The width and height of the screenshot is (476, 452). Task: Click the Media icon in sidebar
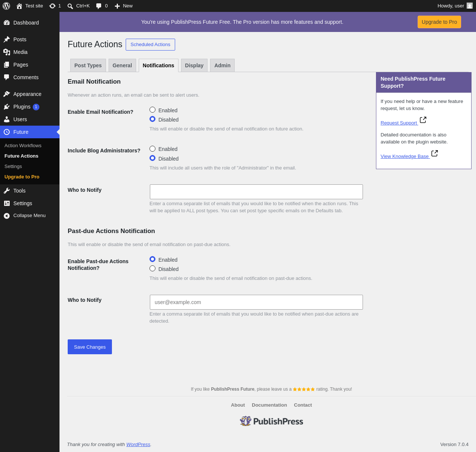point(7,52)
